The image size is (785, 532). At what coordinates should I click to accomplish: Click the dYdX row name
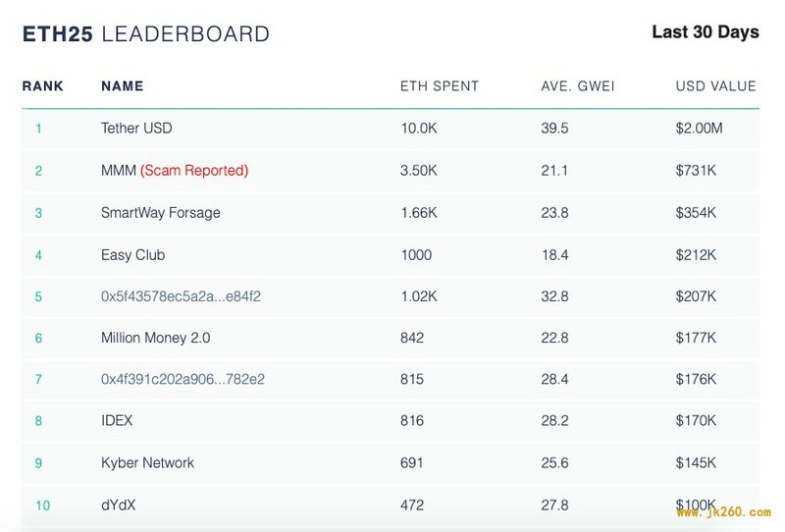pyautogui.click(x=118, y=505)
